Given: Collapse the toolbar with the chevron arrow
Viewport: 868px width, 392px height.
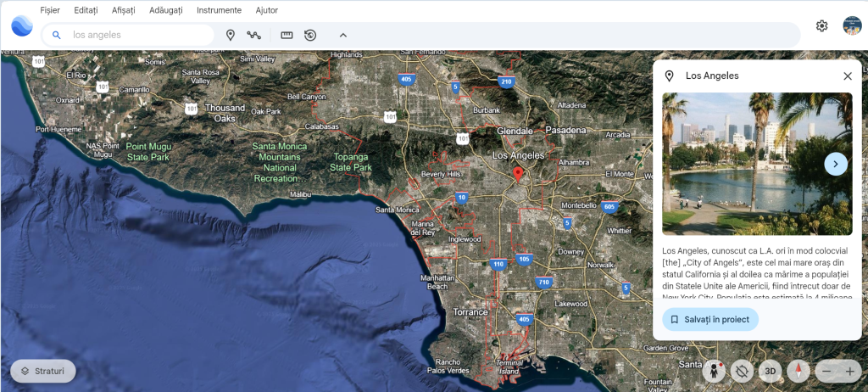Looking at the screenshot, I should 342,35.
